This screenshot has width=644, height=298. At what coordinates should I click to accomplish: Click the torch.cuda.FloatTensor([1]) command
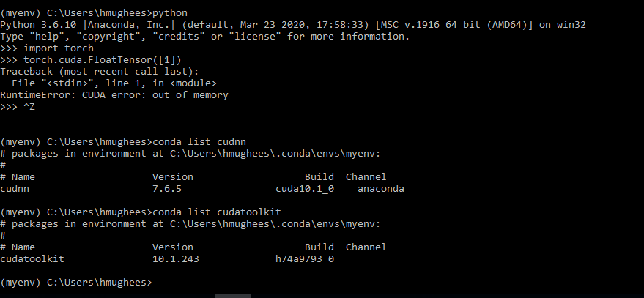point(103,60)
